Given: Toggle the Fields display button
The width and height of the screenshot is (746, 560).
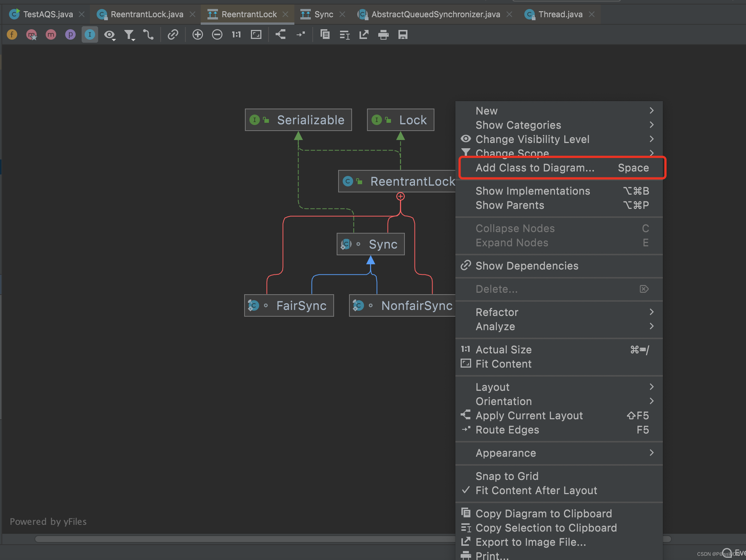Looking at the screenshot, I should [x=12, y=35].
